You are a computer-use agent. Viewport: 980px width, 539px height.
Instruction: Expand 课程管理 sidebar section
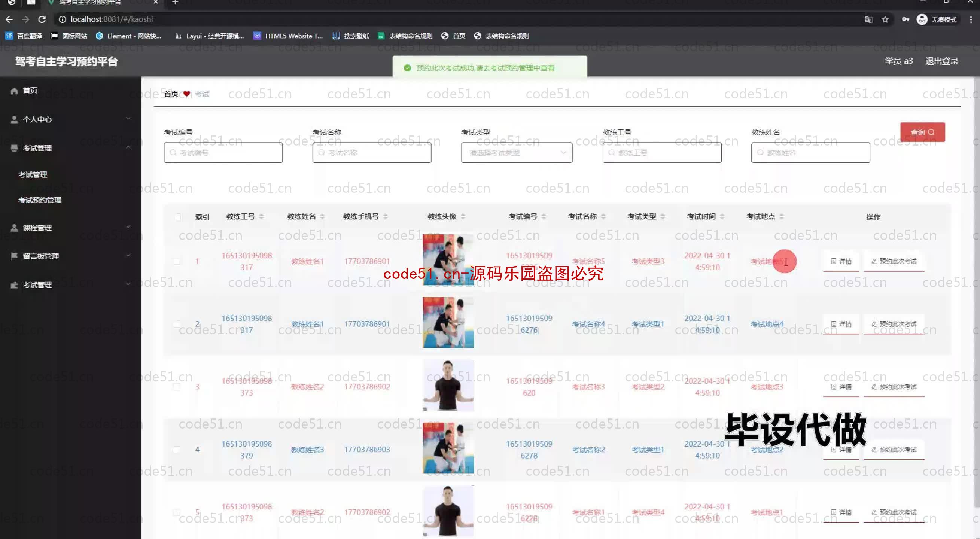click(x=69, y=227)
